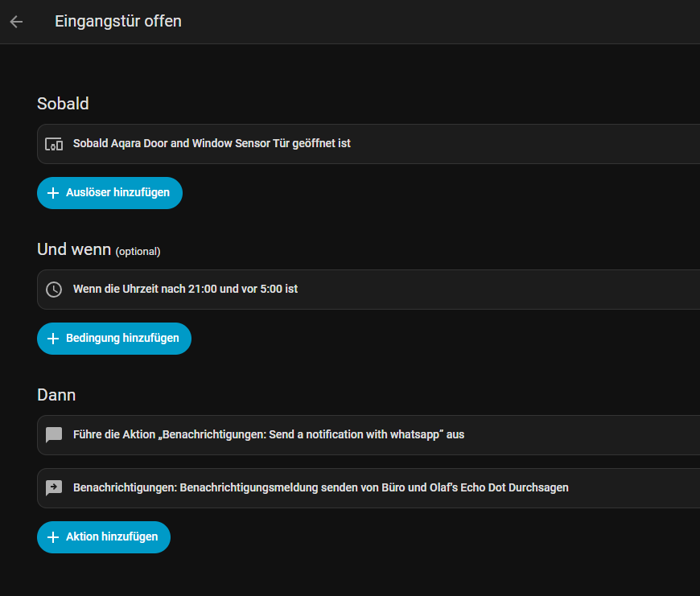This screenshot has height=596, width=700.
Task: Click the message arrow icon on the Echo Dot action
Action: coord(54,488)
